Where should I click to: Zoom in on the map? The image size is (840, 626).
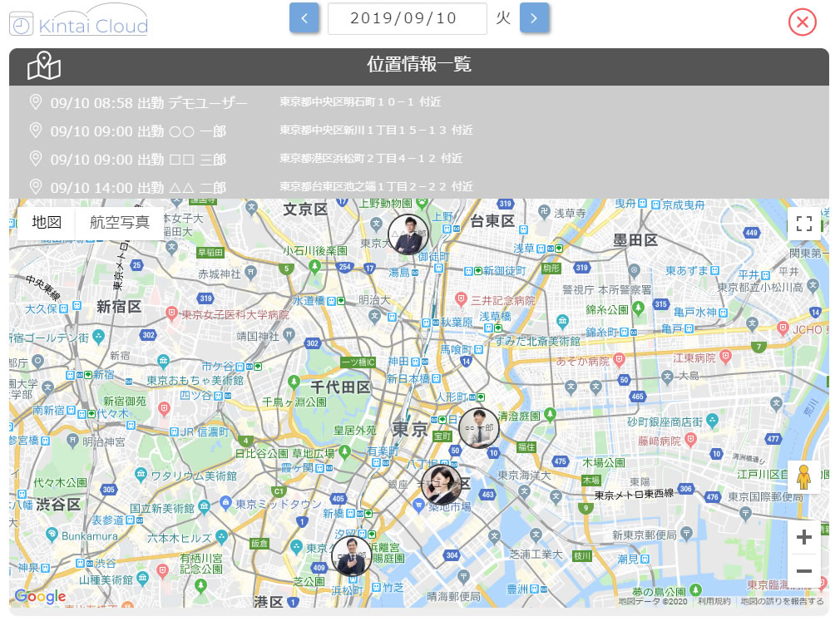803,537
